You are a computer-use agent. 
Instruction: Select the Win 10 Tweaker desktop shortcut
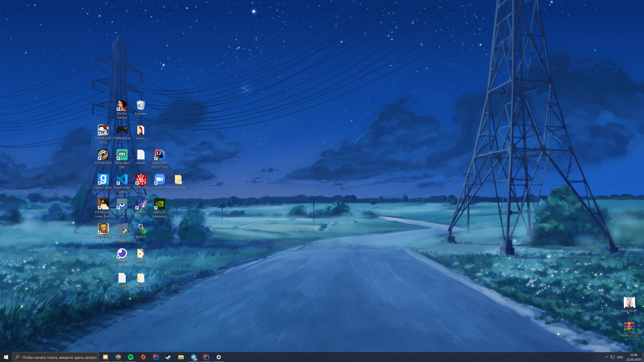pos(122,233)
